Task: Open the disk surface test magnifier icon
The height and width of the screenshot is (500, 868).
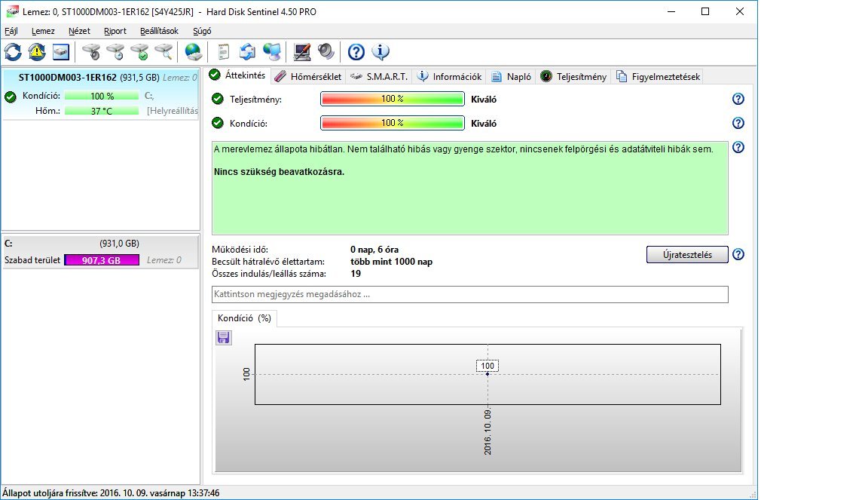Action: [164, 52]
